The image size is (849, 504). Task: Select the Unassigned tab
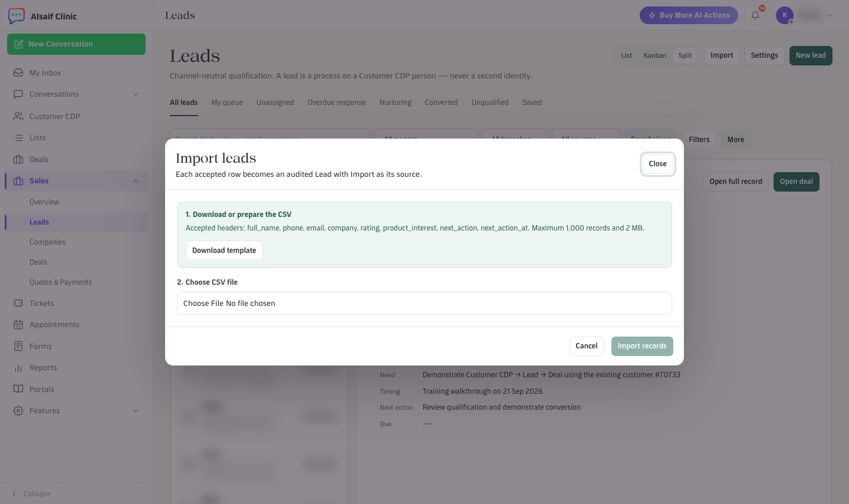click(275, 103)
